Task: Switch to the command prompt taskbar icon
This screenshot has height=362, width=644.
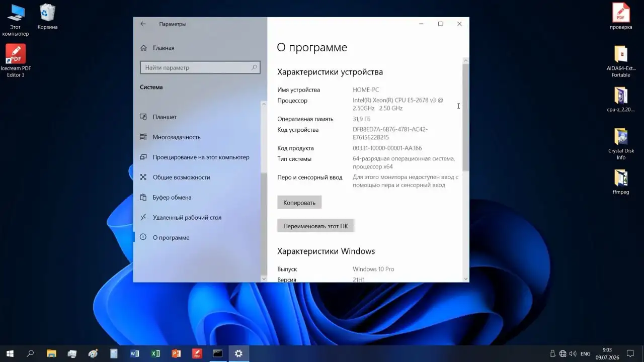Action: [x=218, y=353]
